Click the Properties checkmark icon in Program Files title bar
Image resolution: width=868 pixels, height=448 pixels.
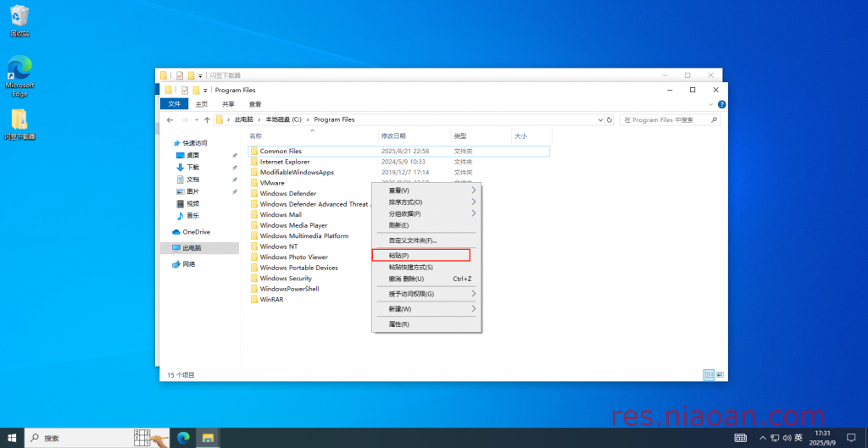click(x=184, y=90)
